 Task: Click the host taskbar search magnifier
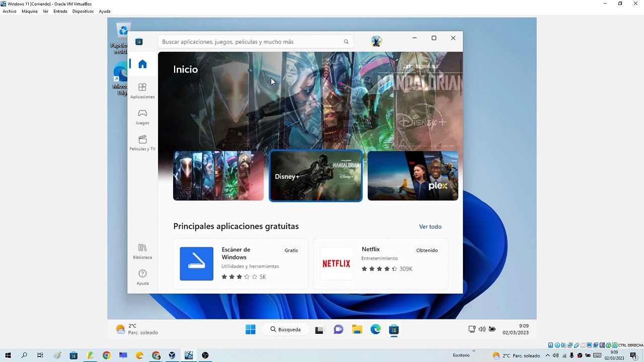coord(24,355)
